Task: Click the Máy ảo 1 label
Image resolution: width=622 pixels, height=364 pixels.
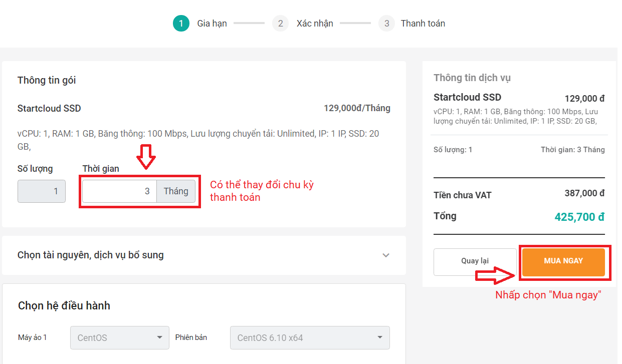Action: (33, 337)
